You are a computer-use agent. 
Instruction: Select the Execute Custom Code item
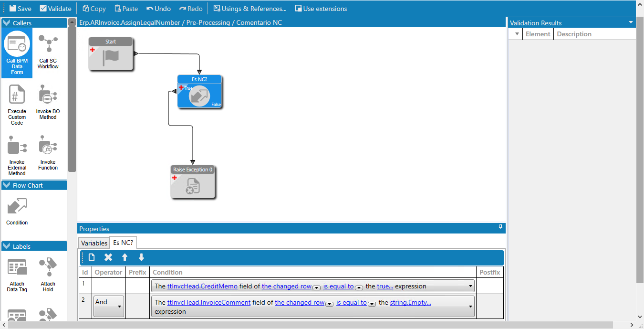coord(17,105)
